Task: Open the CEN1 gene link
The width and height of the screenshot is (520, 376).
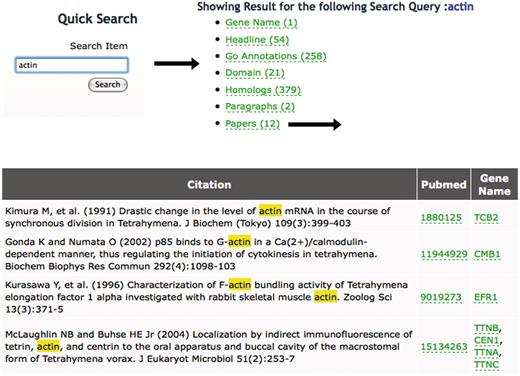Action: click(x=486, y=340)
